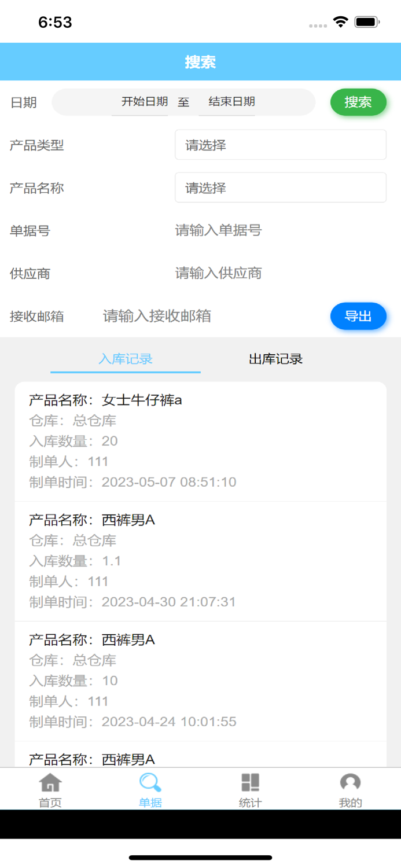Click 入库数量：1.1 text

(75, 561)
